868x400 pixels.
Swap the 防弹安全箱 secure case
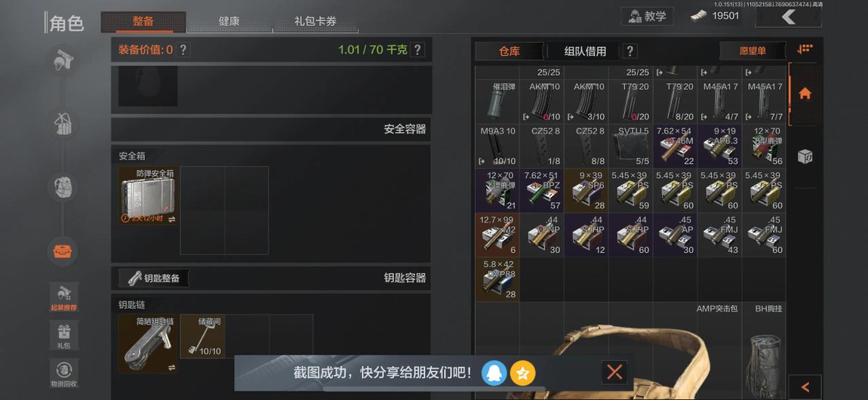point(171,220)
